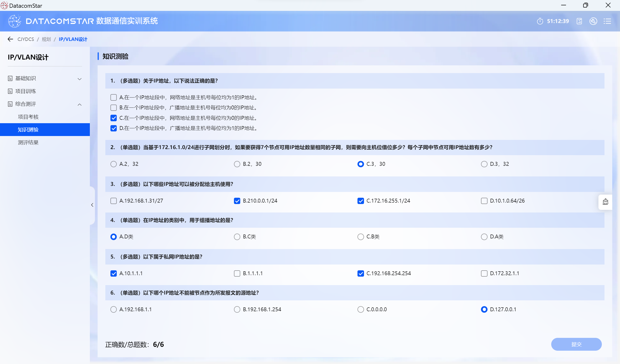Screen dimensions: 620x364
Task: Collapse the 综合测评 section chevron
Action: point(79,104)
